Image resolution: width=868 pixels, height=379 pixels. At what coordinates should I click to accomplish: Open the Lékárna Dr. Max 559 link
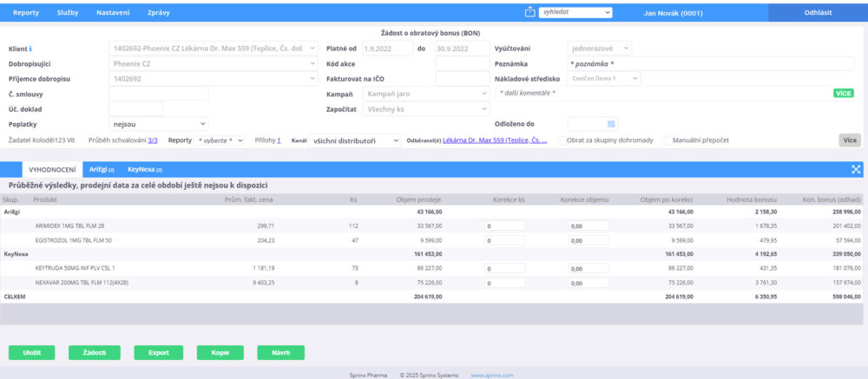point(495,140)
